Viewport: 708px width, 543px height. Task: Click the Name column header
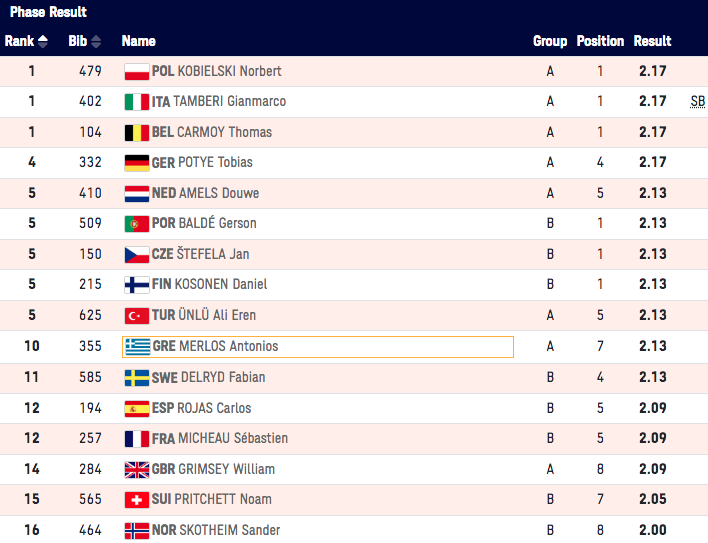coord(138,41)
